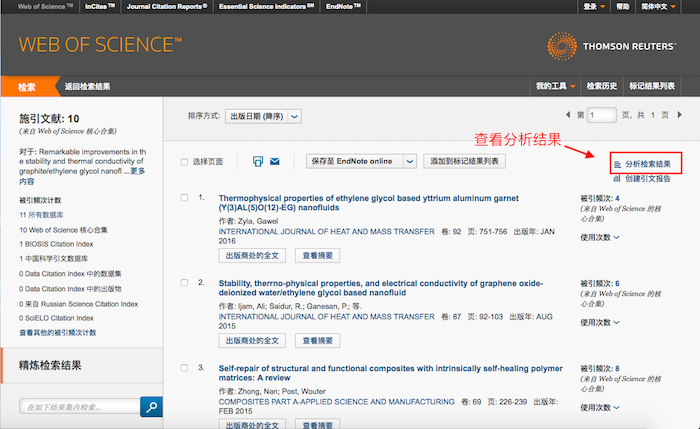Expand 使用次数 for result 1

[x=600, y=237]
